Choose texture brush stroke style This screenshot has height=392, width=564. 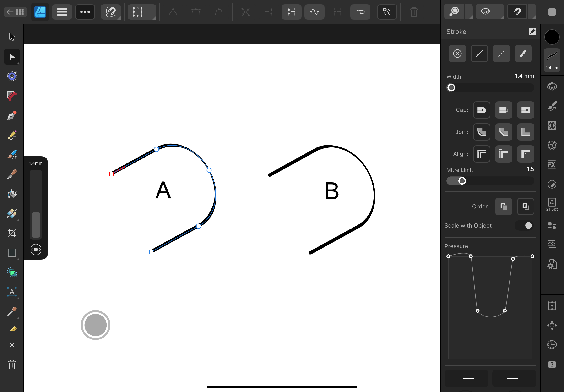click(523, 54)
